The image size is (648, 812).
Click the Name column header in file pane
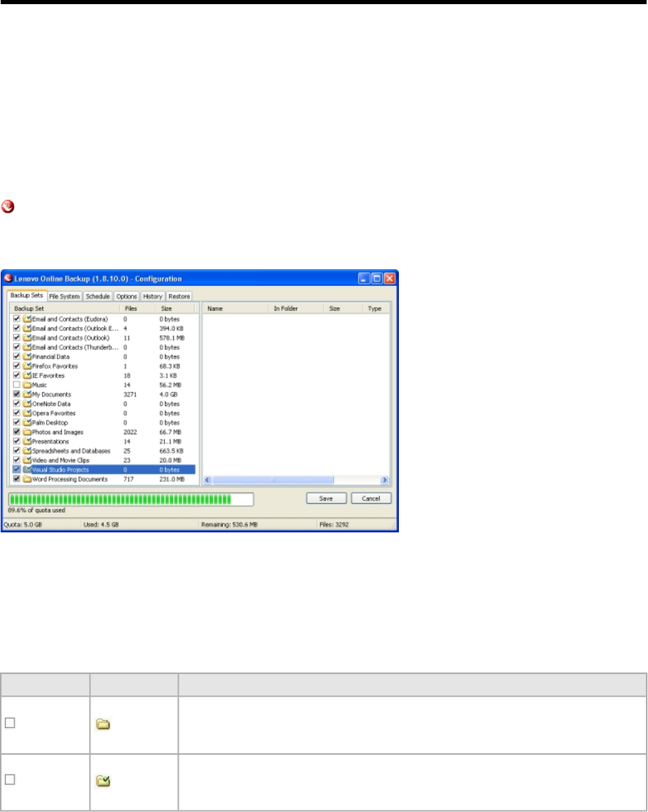(237, 308)
